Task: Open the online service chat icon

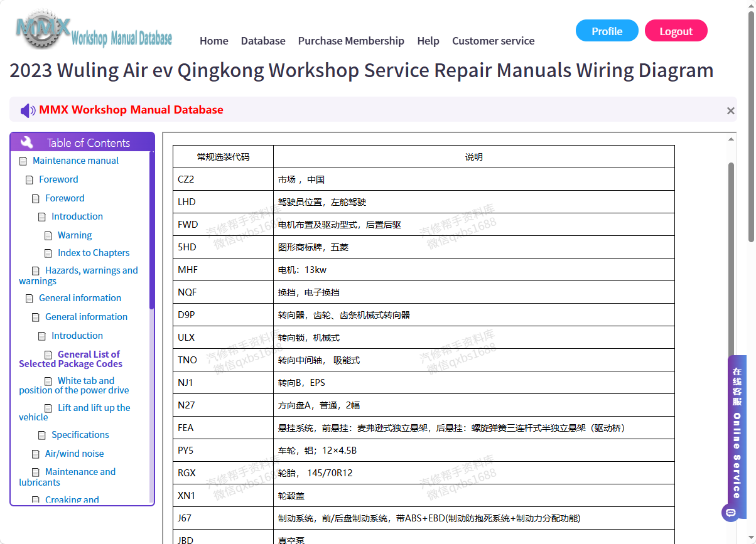Action: (x=730, y=513)
